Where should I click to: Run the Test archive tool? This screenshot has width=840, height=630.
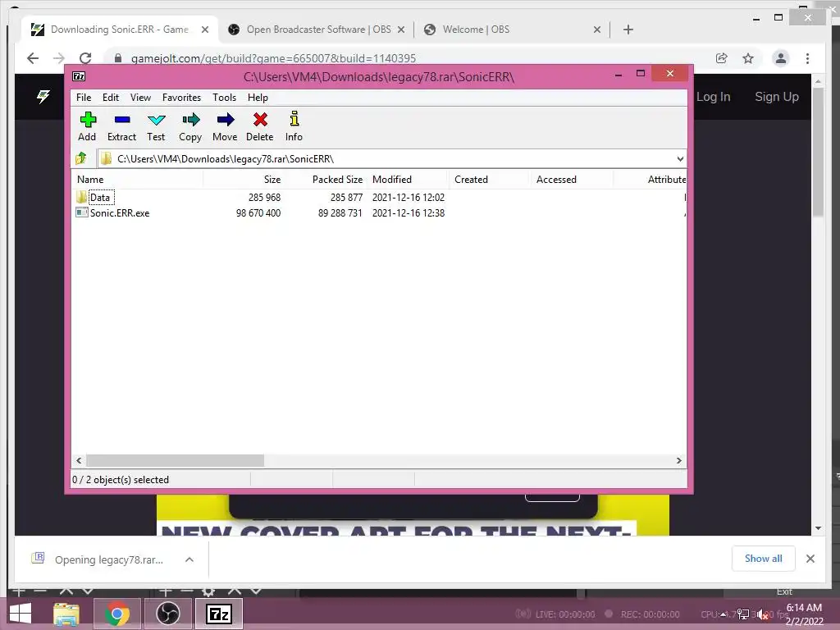[156, 127]
